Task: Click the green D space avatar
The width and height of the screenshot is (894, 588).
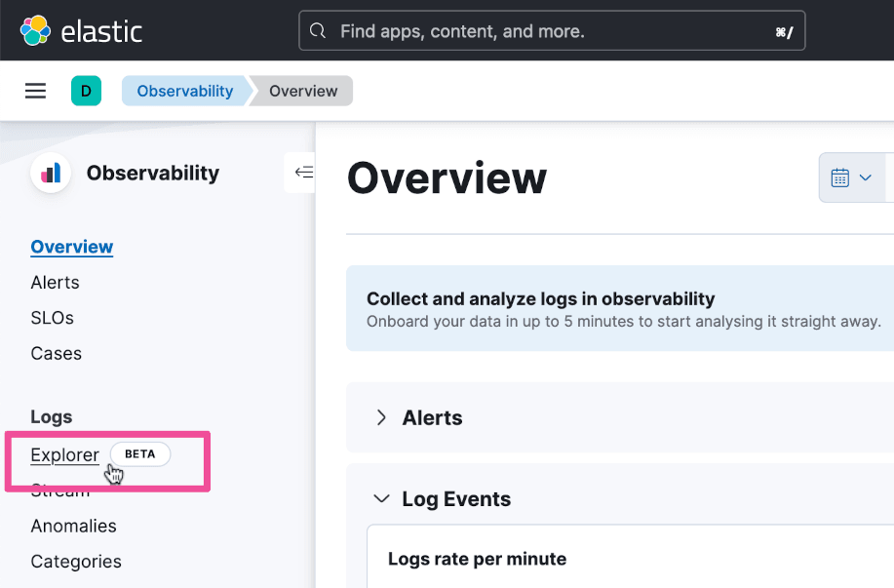Action: coord(86,91)
